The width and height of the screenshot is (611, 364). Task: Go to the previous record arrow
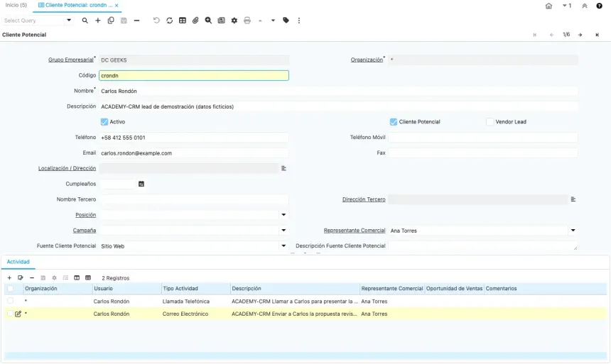552,35
